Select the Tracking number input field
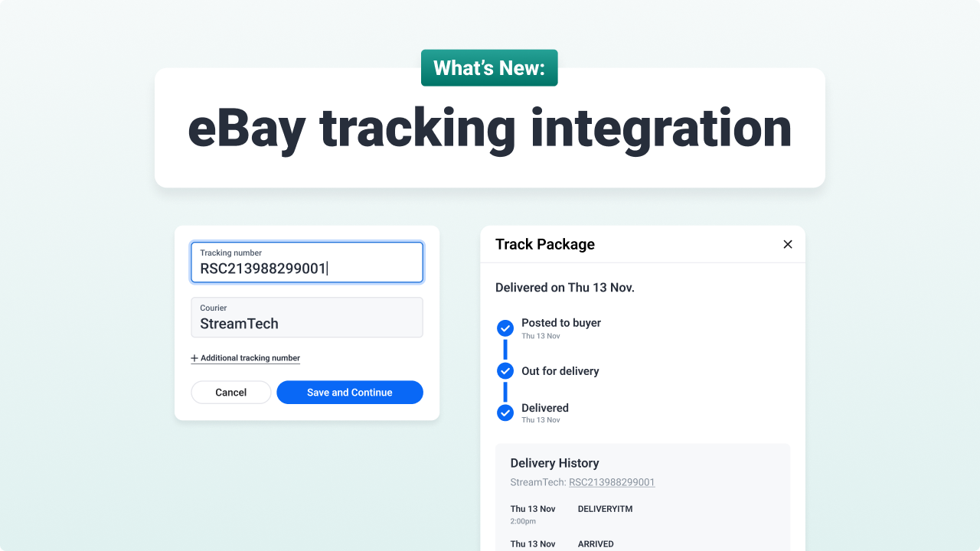Screen dimensions: 980x551 tap(306, 262)
